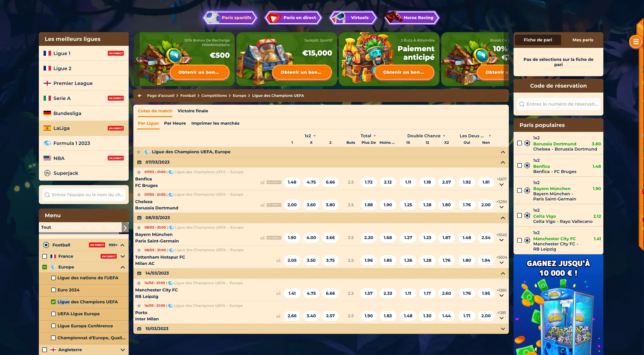Click Obtenir un bon on the €500 bonus banner
The image size is (644, 355).
[x=199, y=72]
